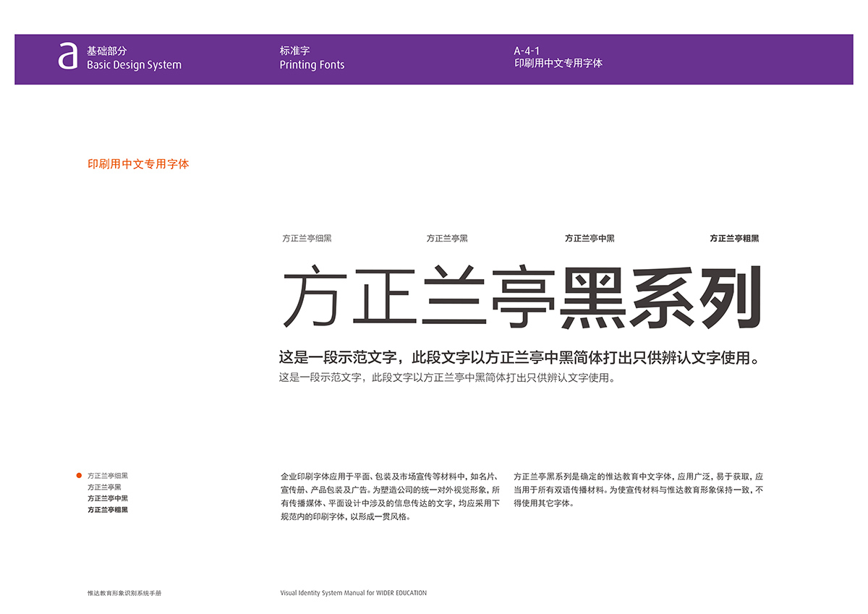Click the light-weight sample sentence below the bold one

pyautogui.click(x=446, y=378)
